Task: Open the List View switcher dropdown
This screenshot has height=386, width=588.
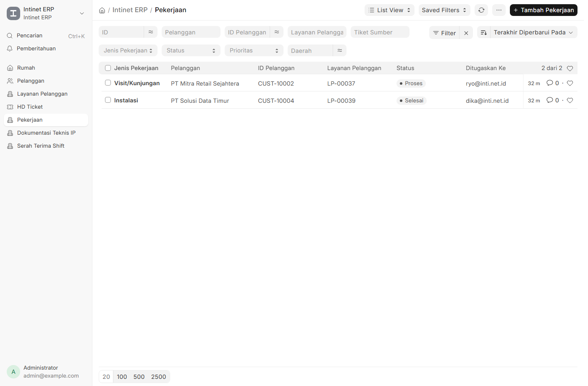Action: [x=389, y=10]
